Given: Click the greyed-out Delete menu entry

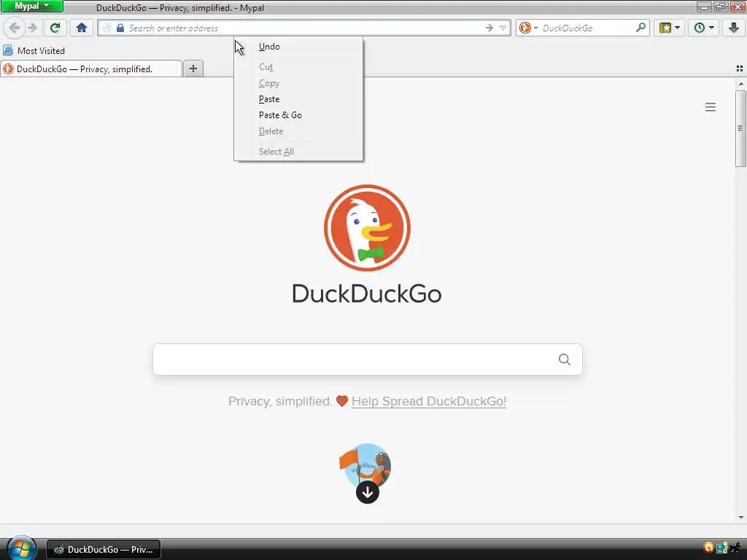Looking at the screenshot, I should tap(298, 131).
